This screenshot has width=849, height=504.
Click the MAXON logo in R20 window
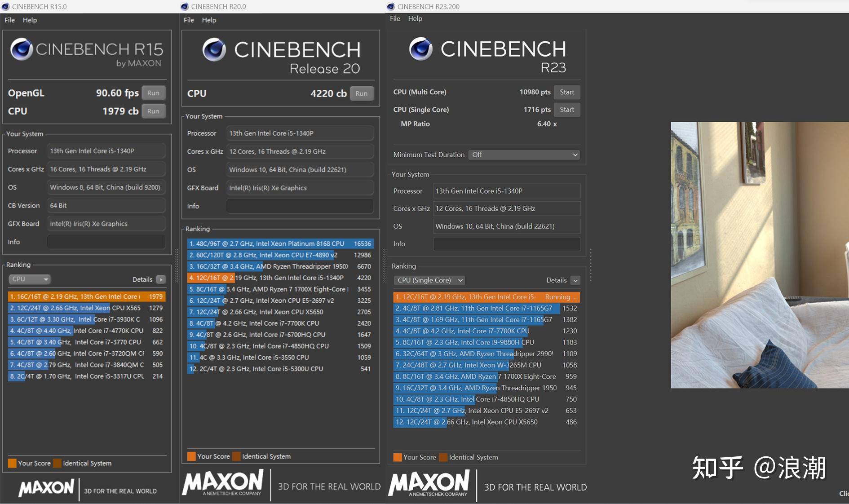pyautogui.click(x=223, y=483)
